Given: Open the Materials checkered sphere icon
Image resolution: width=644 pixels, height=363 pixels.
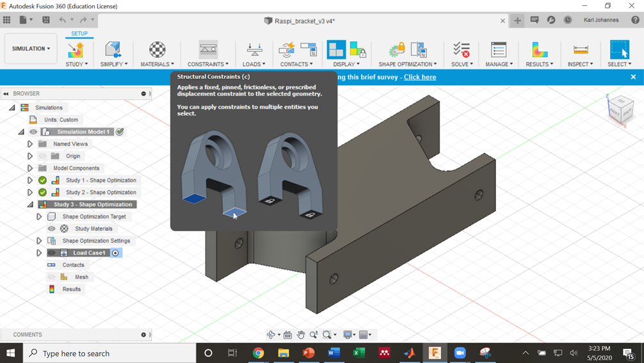Looking at the screenshot, I should pyautogui.click(x=157, y=50).
